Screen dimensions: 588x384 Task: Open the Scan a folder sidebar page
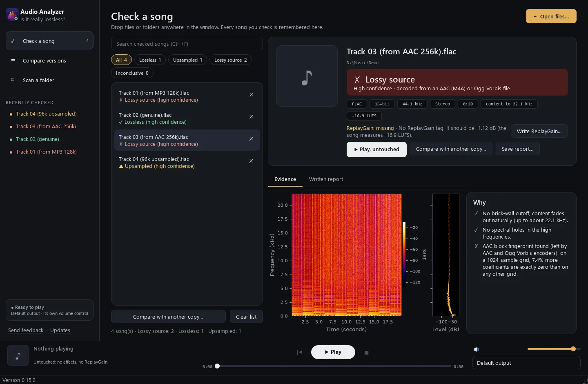point(49,80)
